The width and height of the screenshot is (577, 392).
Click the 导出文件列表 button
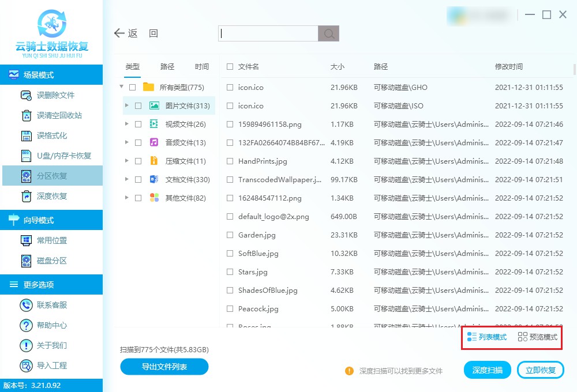click(x=164, y=367)
